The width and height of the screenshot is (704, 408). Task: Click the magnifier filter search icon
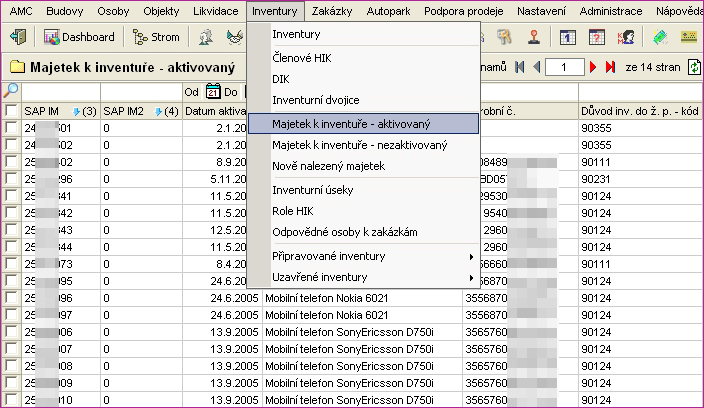click(11, 91)
